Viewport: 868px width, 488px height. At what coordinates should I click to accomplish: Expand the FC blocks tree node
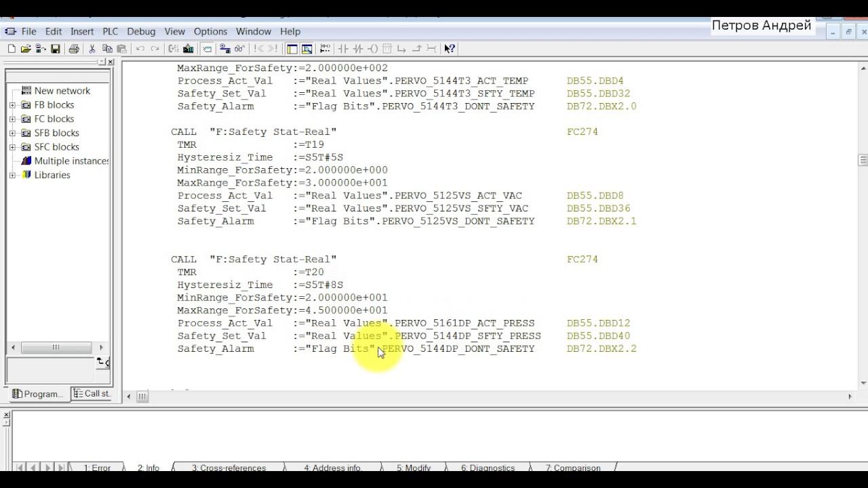[12, 119]
